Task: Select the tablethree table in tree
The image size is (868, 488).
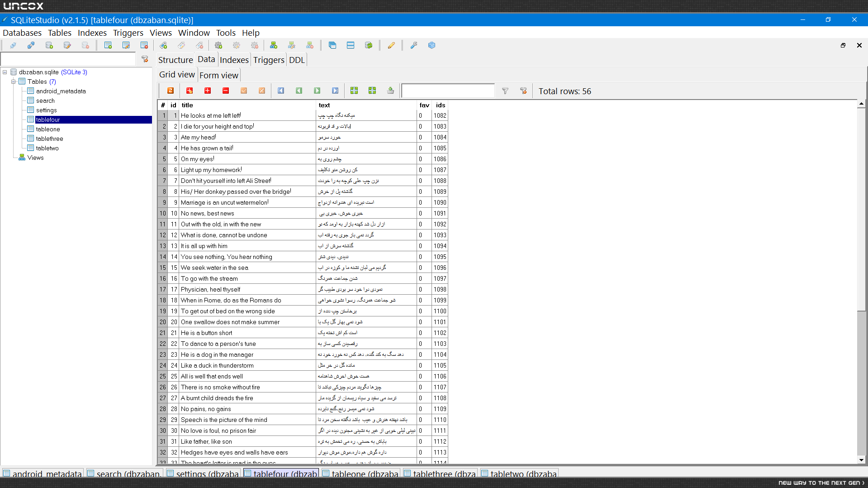Action: tap(50, 139)
